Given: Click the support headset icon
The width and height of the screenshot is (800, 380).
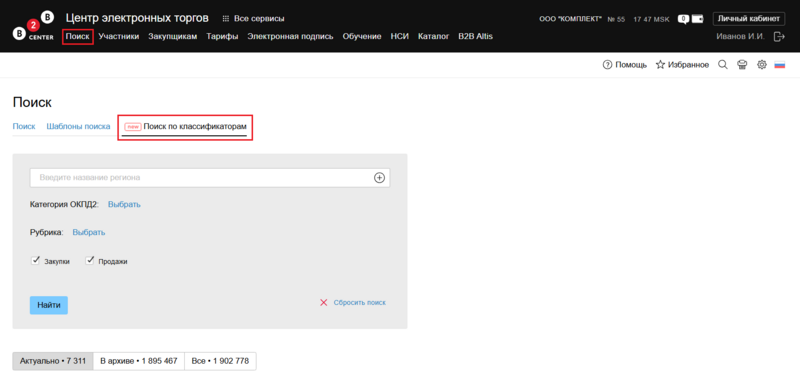Looking at the screenshot, I should point(742,65).
